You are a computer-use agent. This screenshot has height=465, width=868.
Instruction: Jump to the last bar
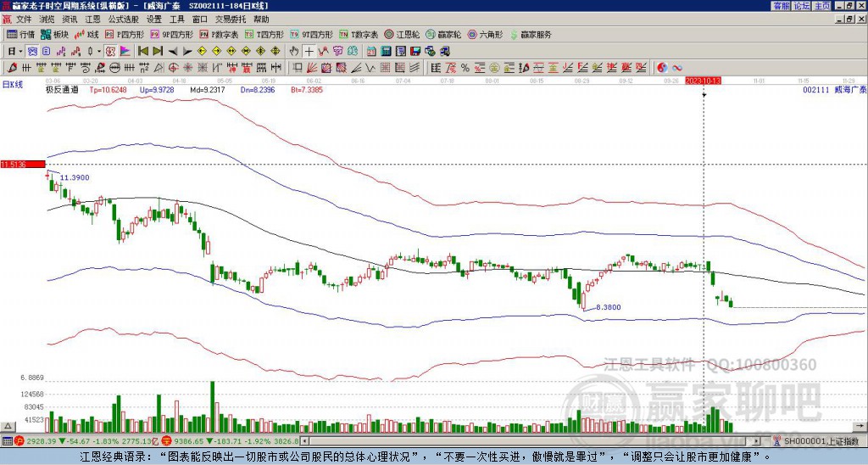click(158, 52)
